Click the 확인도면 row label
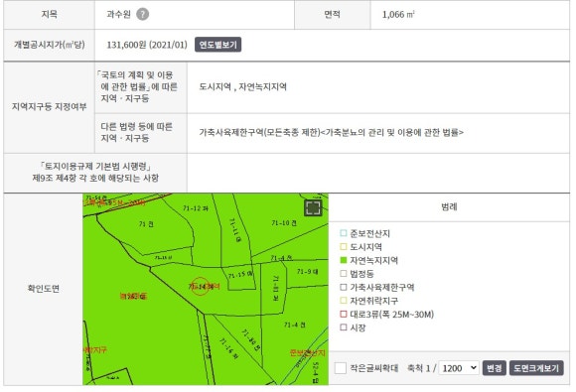Viewport: 576px width, 392px height. [x=44, y=289]
